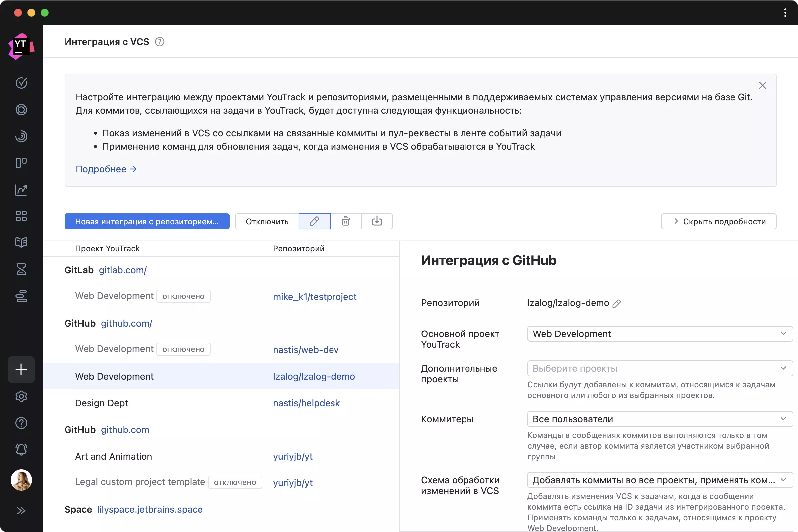Open the Knowledge Base book icon
This screenshot has height=532, width=798.
pos(21,243)
